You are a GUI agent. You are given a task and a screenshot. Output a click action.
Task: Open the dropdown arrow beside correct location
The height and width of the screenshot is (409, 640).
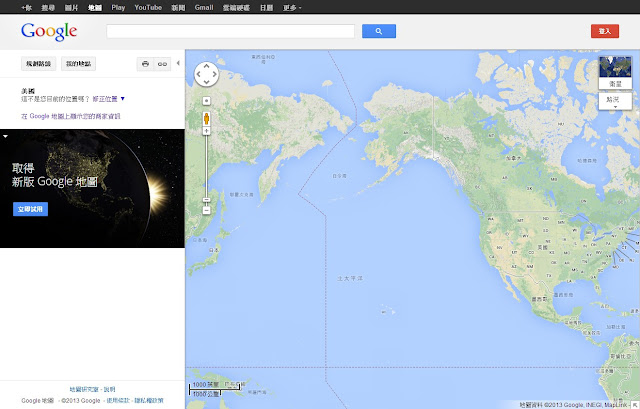coord(122,99)
